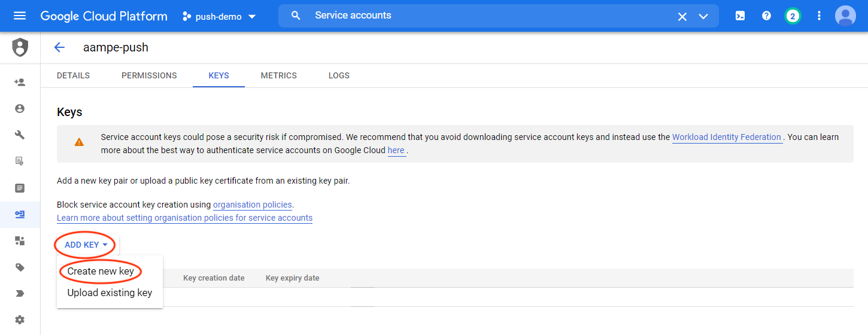This screenshot has width=868, height=335.
Task: Follow the 'here' authentication link
Action: pos(396,150)
